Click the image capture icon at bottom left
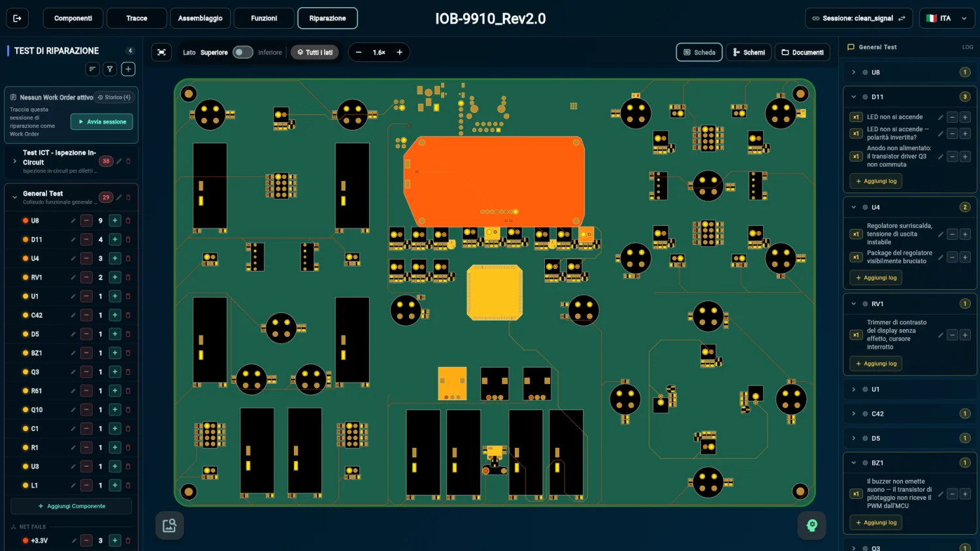The image size is (980, 551). pyautogui.click(x=169, y=525)
